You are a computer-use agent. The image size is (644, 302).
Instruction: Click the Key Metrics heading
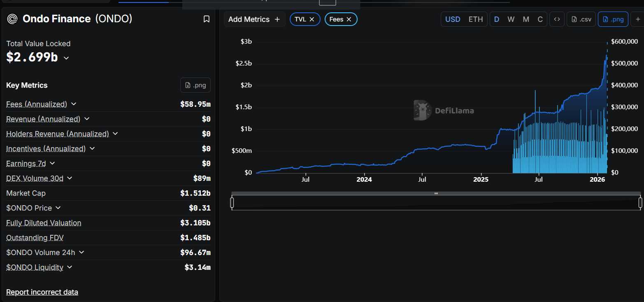pos(27,85)
